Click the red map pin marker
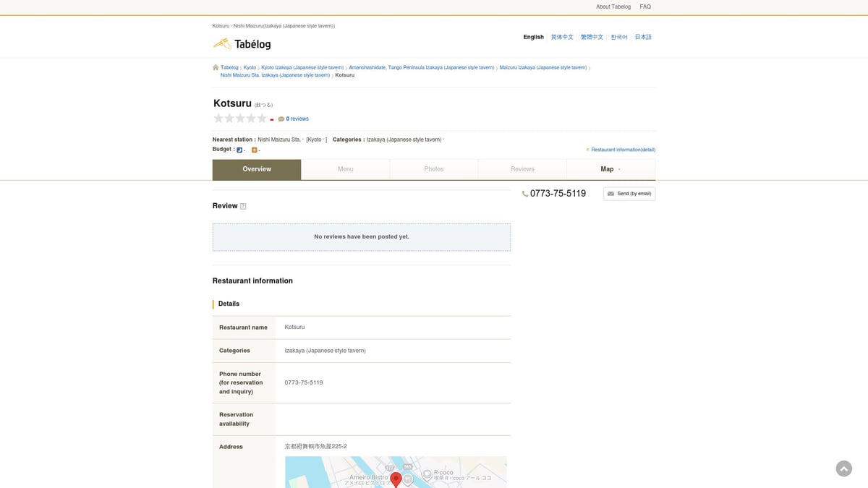 [x=396, y=479]
